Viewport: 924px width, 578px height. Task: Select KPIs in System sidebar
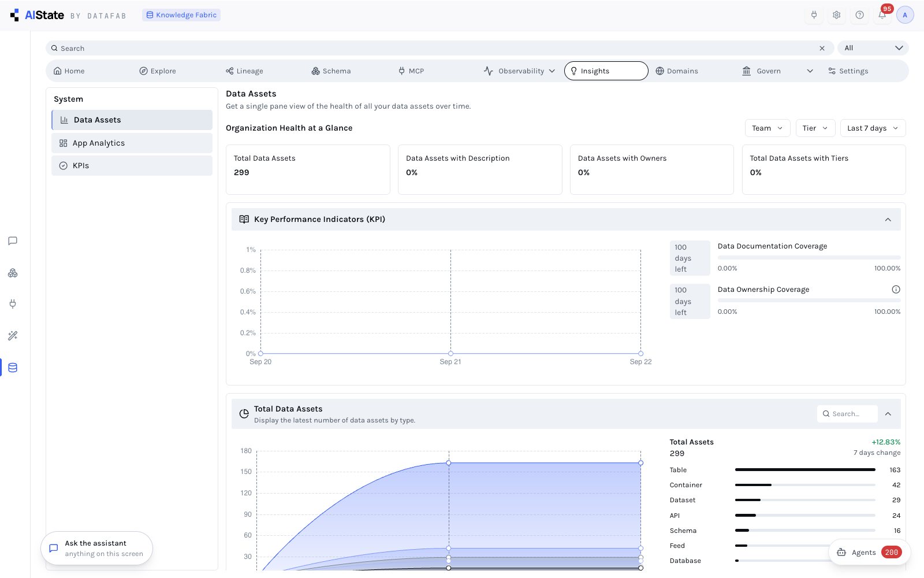pyautogui.click(x=132, y=166)
